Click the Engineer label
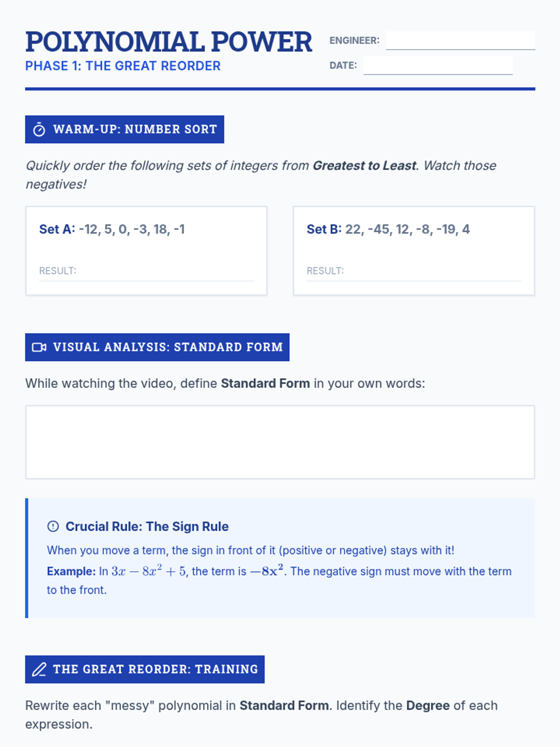 point(354,41)
